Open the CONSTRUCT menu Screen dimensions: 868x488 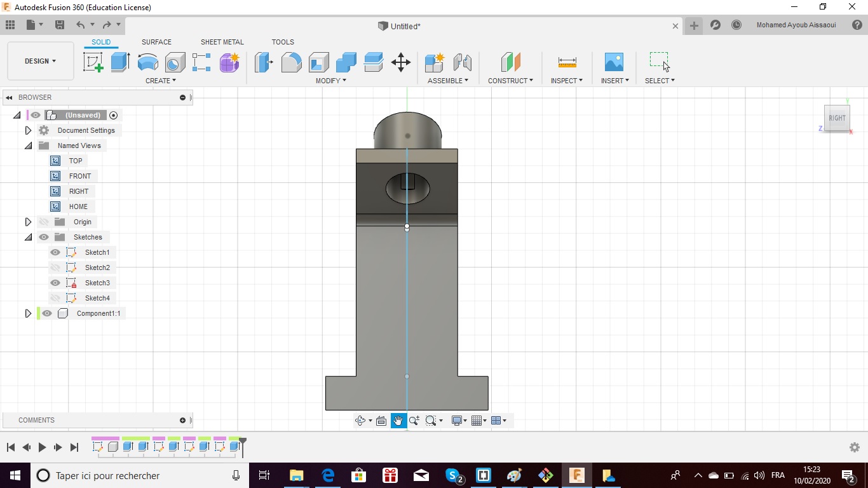coord(510,81)
